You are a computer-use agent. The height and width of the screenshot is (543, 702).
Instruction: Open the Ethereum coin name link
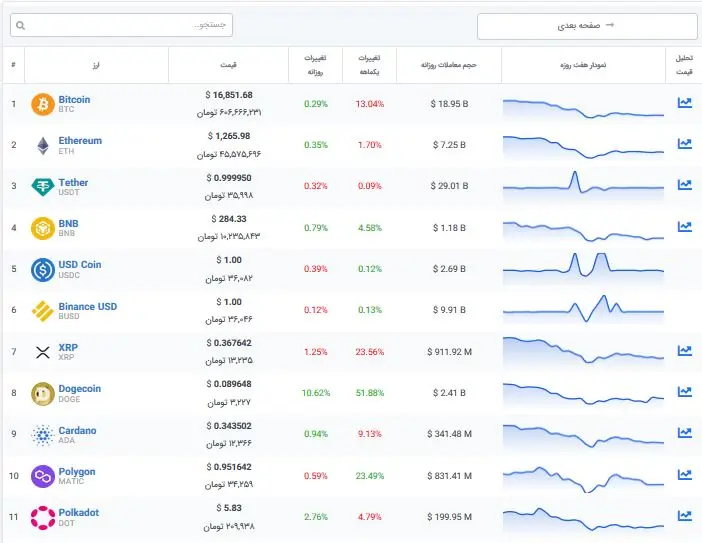(80, 141)
